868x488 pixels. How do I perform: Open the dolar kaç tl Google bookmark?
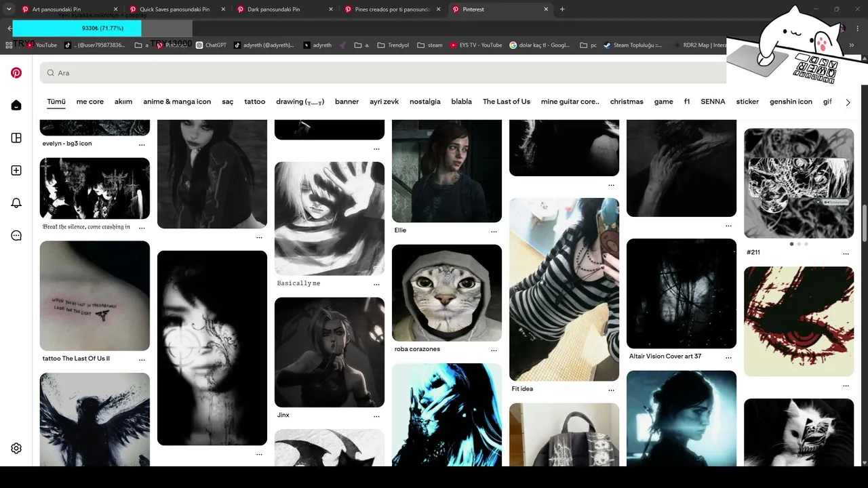(x=541, y=45)
